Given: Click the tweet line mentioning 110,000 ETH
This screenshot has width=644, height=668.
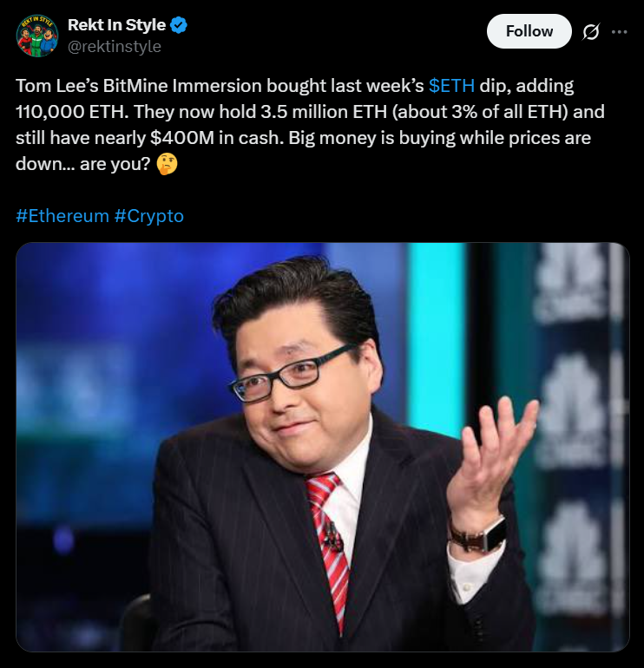Looking at the screenshot, I should click(310, 112).
